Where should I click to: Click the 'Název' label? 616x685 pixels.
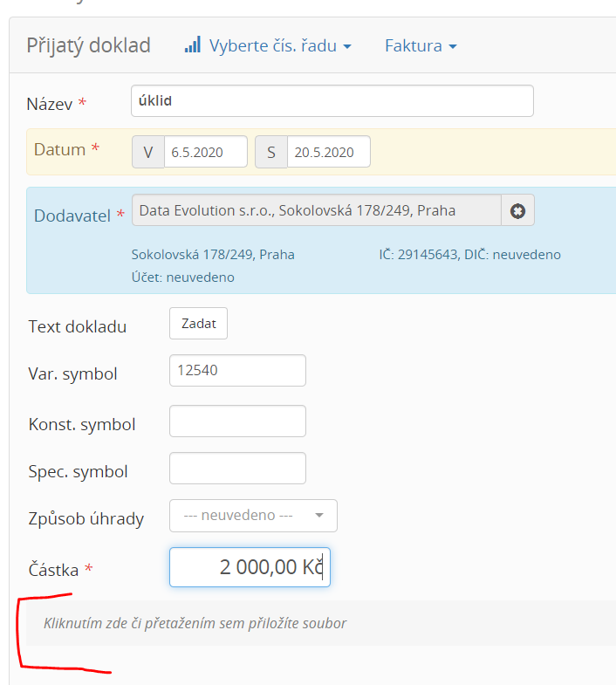50,104
